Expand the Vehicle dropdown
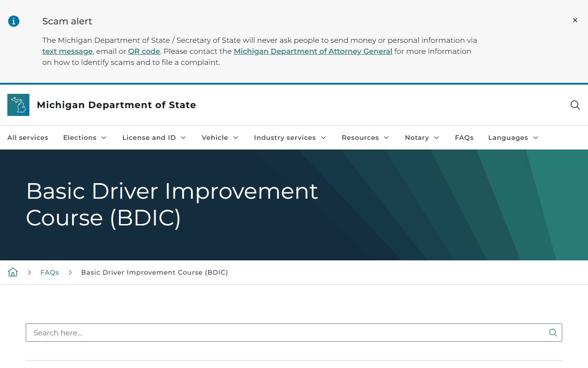The height and width of the screenshot is (368, 588). (x=220, y=138)
